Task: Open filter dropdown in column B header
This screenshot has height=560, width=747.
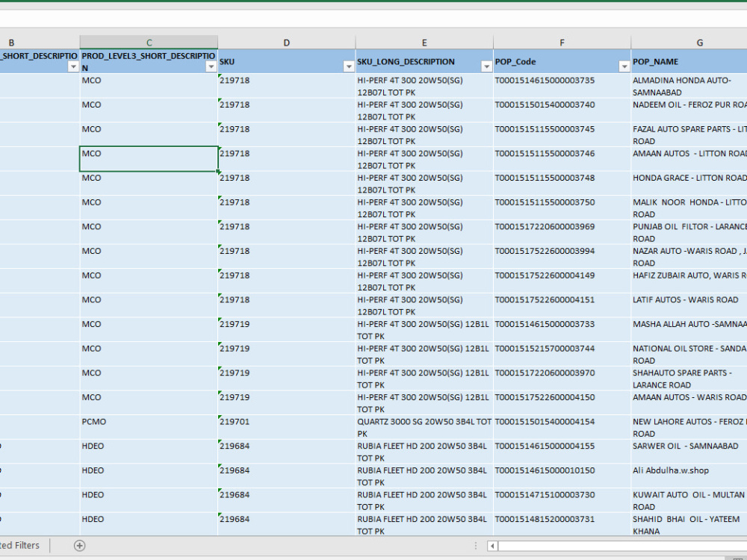Action: point(73,66)
